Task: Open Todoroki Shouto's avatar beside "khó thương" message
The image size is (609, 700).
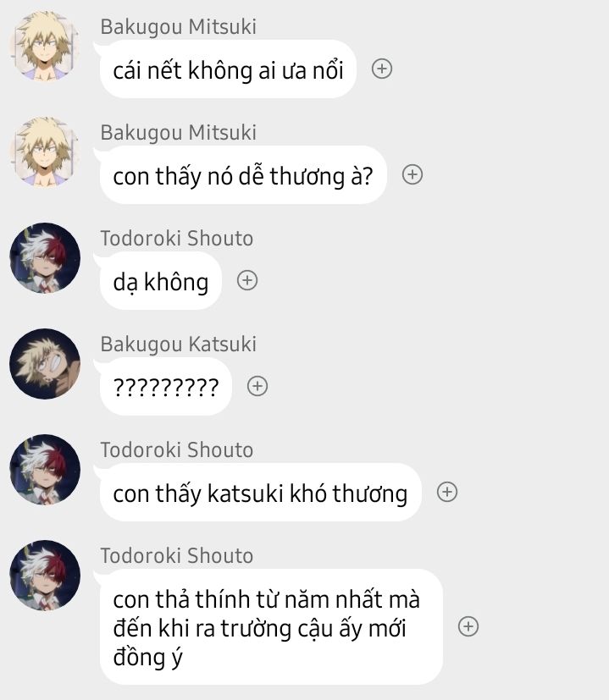Action: [45, 470]
